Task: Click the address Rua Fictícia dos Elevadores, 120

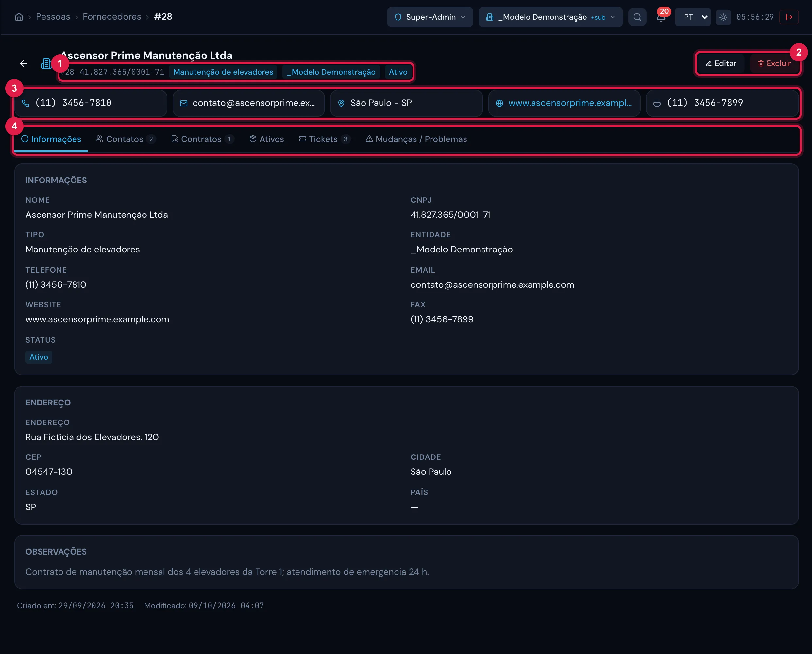Action: (x=92, y=437)
